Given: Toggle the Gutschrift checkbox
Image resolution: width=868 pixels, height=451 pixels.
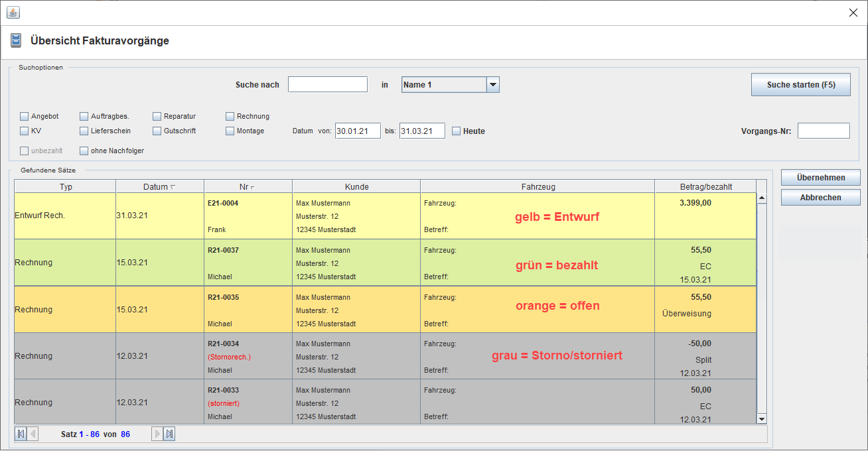Looking at the screenshot, I should point(157,131).
